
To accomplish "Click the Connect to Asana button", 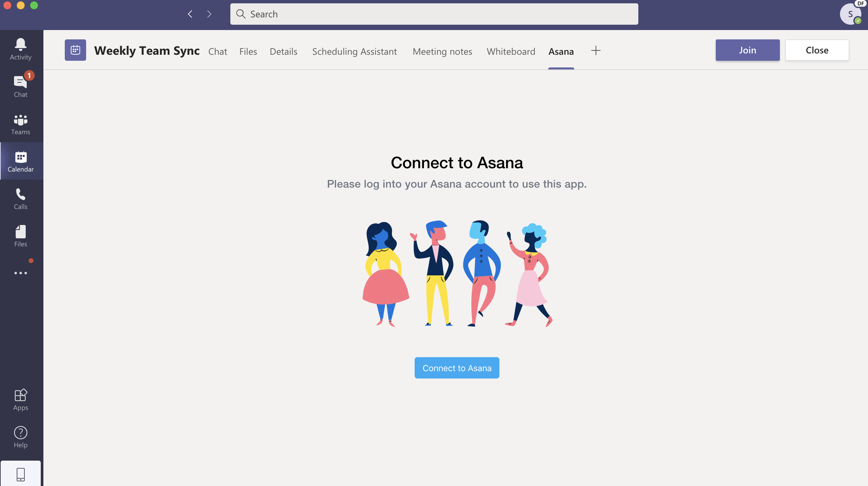I will click(x=457, y=368).
